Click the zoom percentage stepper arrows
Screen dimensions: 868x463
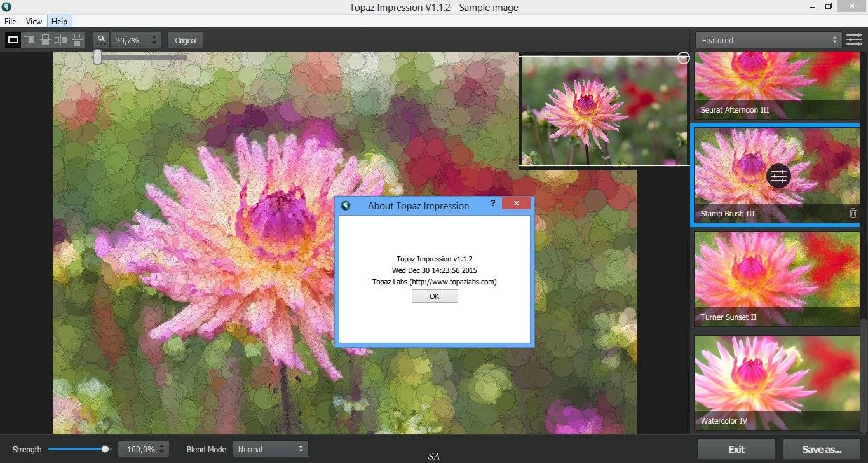pos(154,40)
